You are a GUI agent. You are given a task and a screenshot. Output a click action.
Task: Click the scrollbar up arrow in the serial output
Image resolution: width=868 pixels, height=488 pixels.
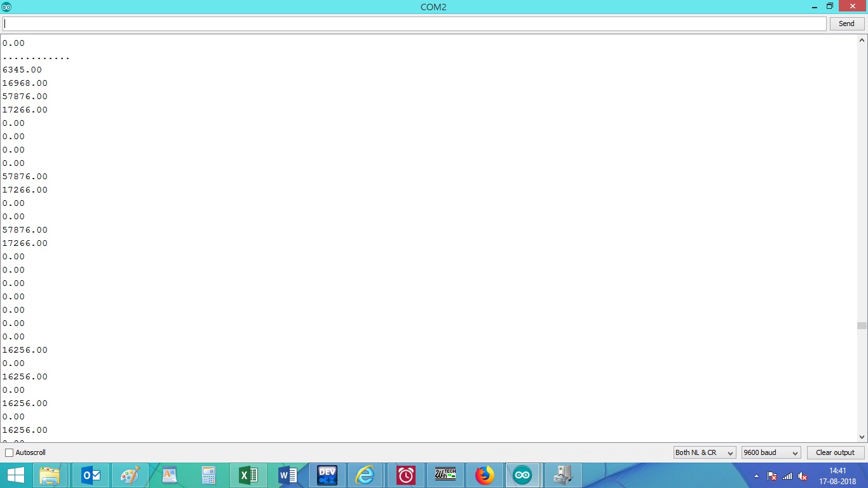click(862, 40)
